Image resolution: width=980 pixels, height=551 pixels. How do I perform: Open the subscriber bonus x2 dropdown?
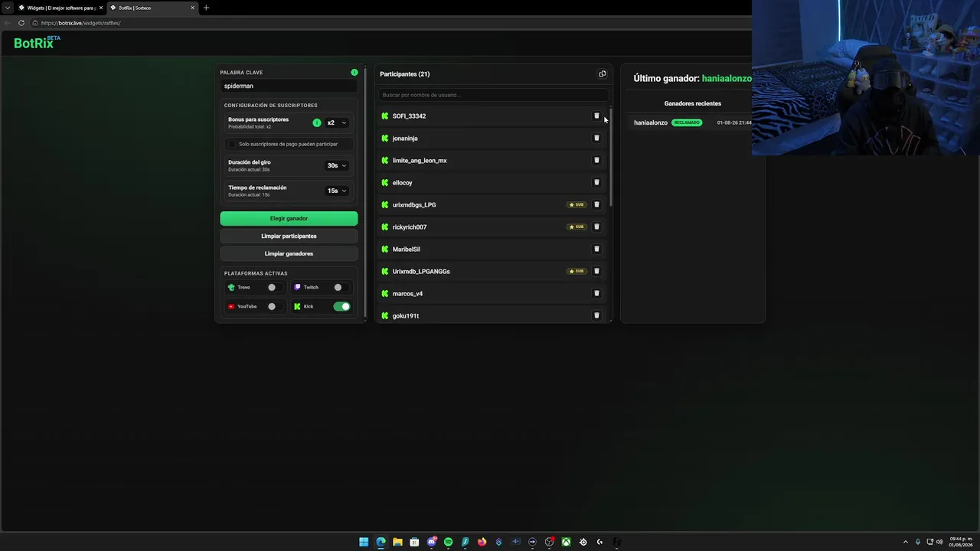pos(337,122)
